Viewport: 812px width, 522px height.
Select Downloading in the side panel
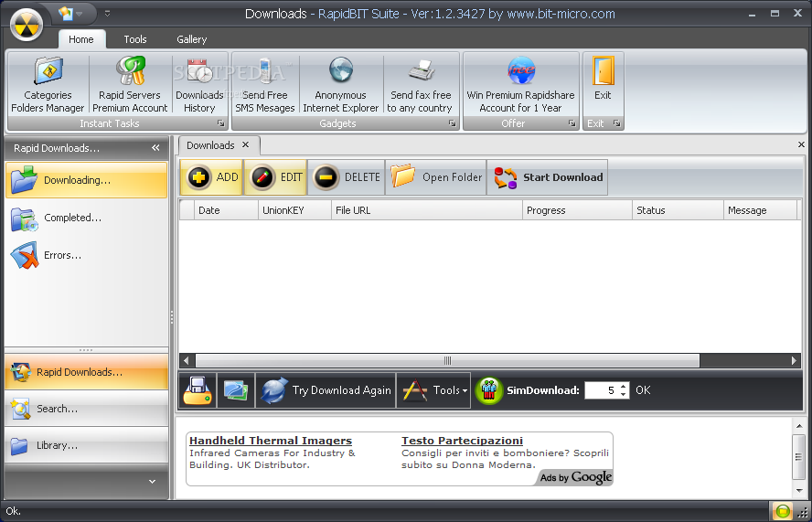[x=86, y=180]
